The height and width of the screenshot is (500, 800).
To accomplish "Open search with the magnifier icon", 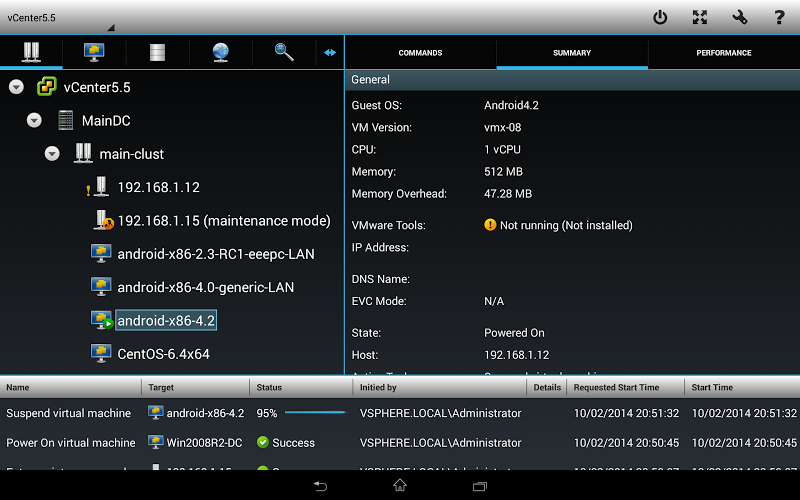I will point(284,52).
